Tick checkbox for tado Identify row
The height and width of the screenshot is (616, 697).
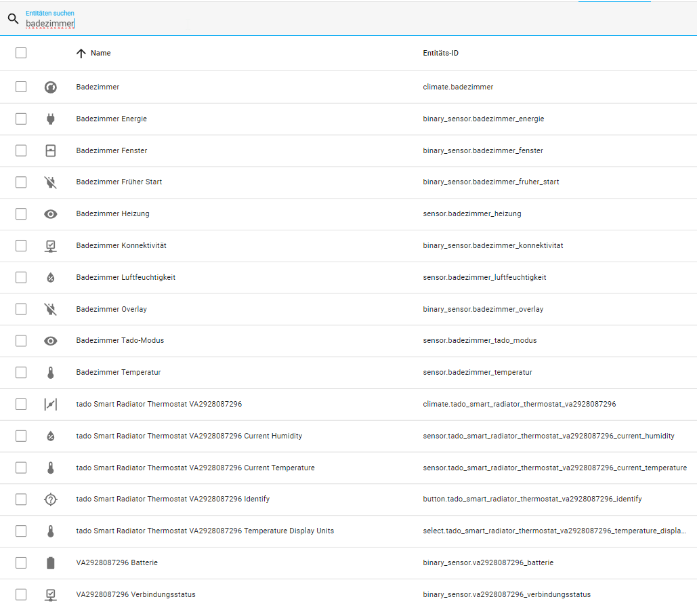[21, 499]
